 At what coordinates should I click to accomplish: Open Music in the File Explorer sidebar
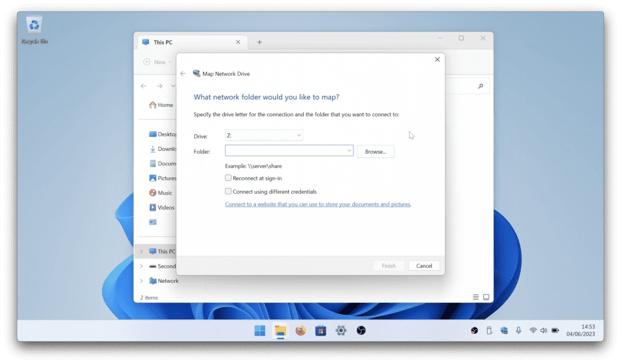pos(161,193)
